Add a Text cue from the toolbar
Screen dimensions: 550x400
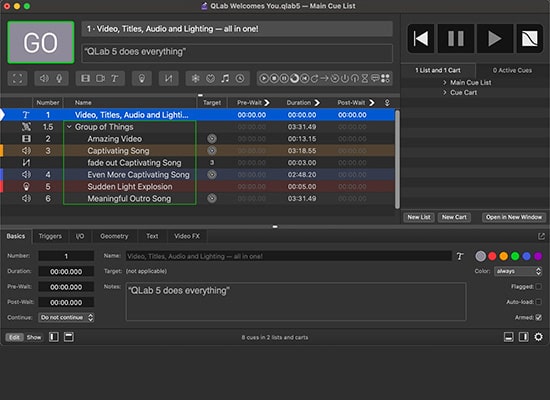pyautogui.click(x=115, y=78)
